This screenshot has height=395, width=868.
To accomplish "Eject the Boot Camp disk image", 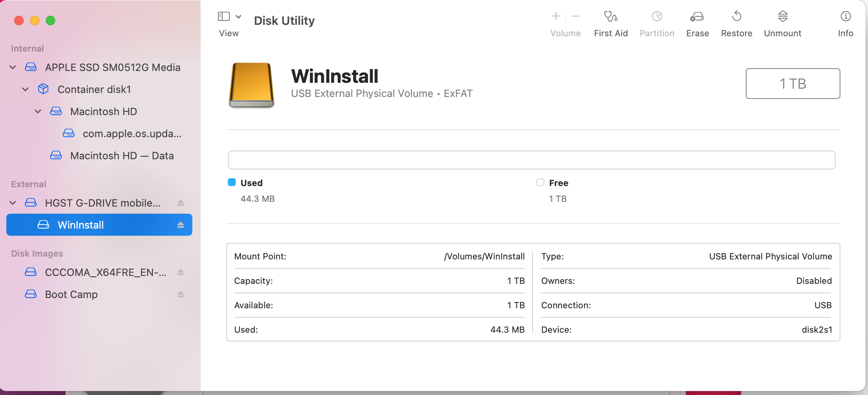I will [181, 294].
